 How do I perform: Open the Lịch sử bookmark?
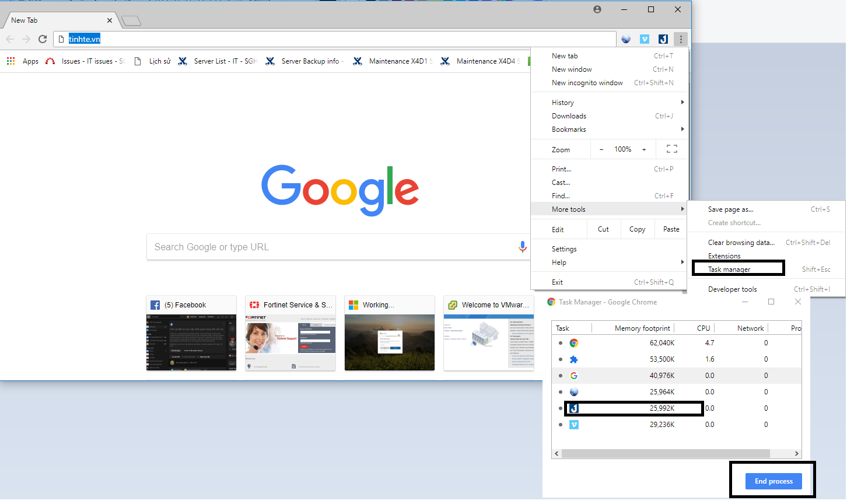pyautogui.click(x=152, y=61)
